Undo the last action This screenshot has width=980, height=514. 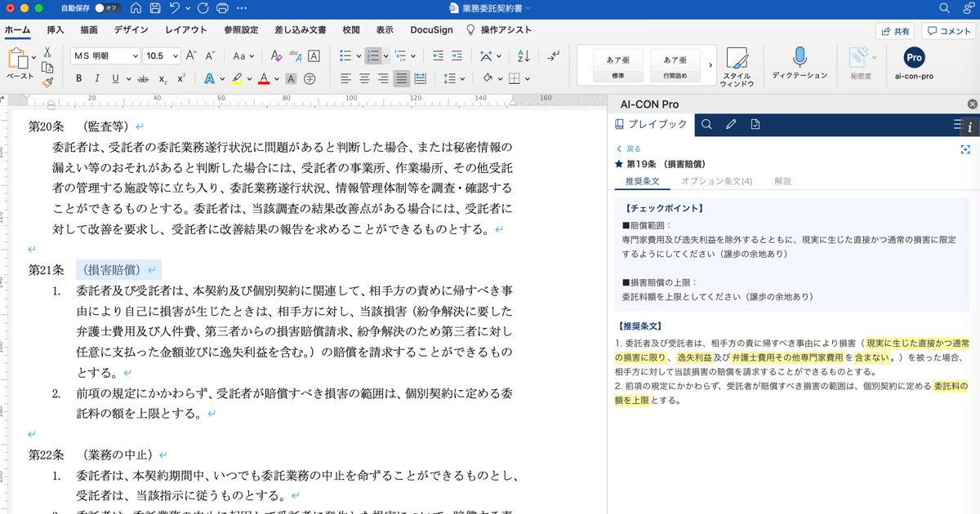tap(175, 8)
